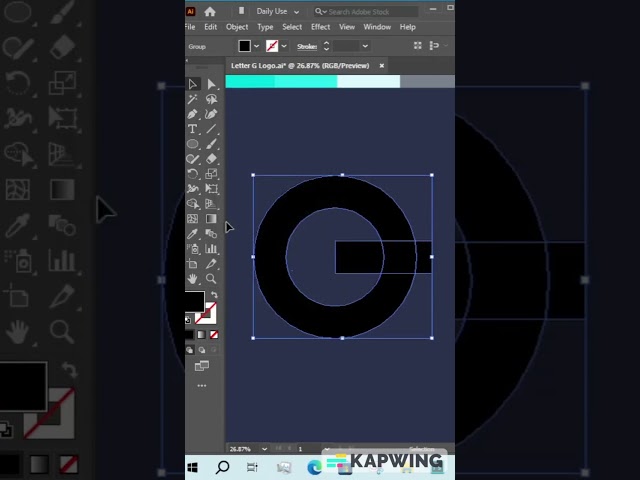
Task: Select the Perspective Grid tool
Action: tap(211, 204)
